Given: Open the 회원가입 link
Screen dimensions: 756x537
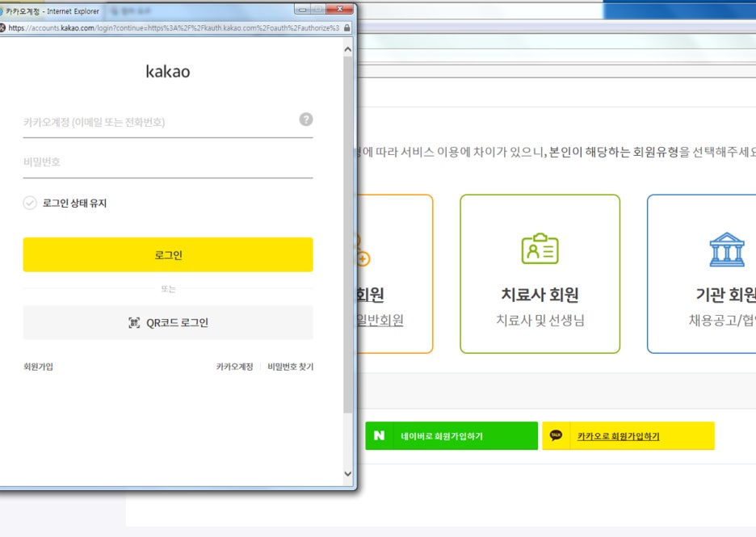Looking at the screenshot, I should (38, 367).
